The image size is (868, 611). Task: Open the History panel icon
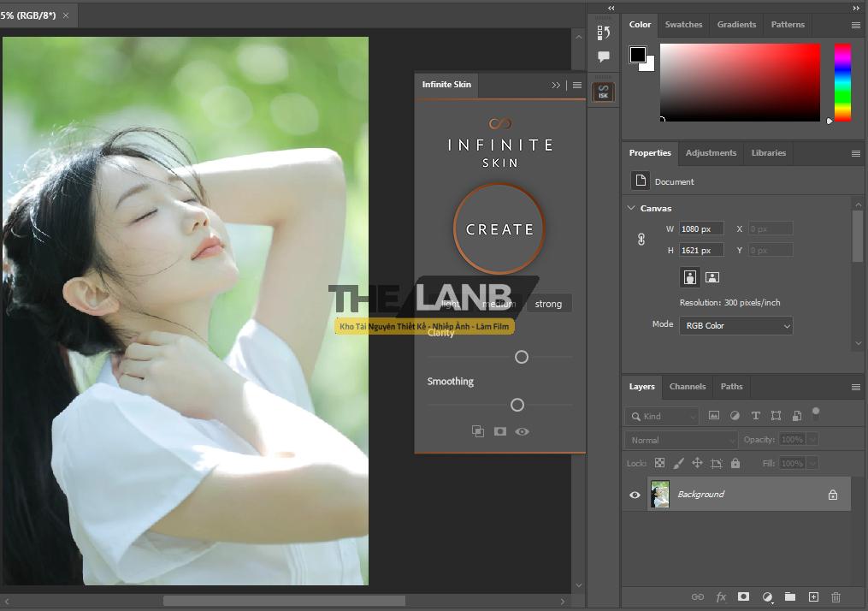click(x=603, y=33)
